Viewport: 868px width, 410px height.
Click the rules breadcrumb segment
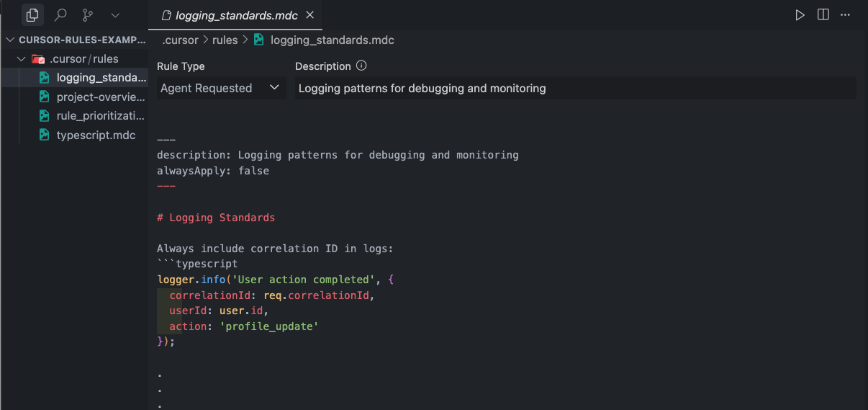(x=225, y=40)
